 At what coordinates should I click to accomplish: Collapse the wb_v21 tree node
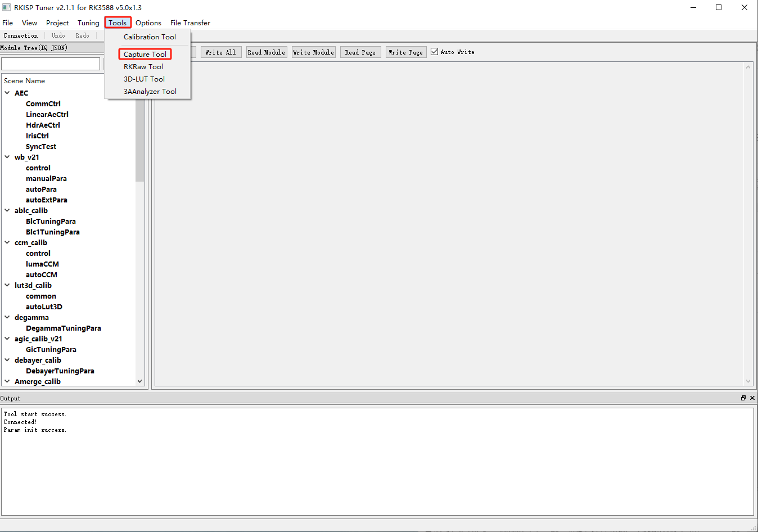(7, 157)
